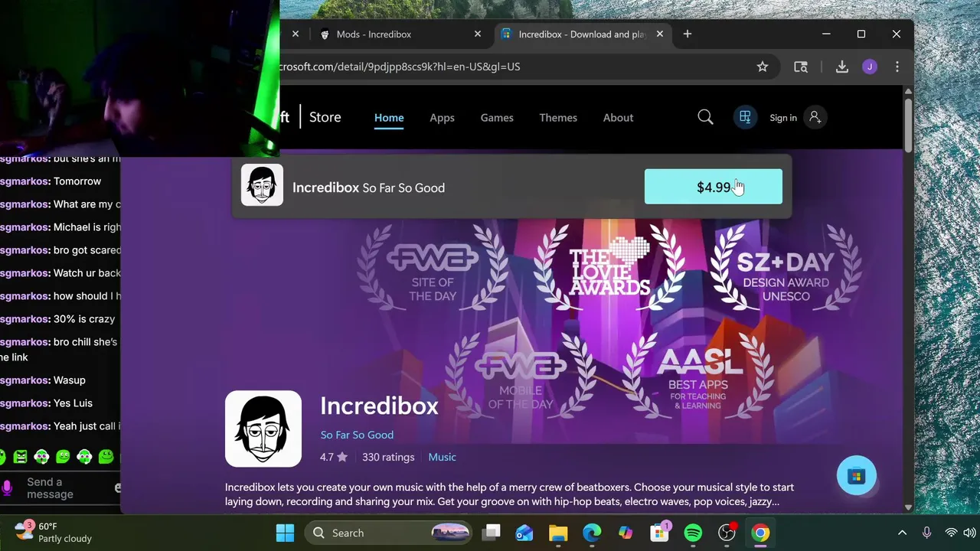Open the Themes section
This screenshot has height=551, width=980.
click(x=558, y=117)
